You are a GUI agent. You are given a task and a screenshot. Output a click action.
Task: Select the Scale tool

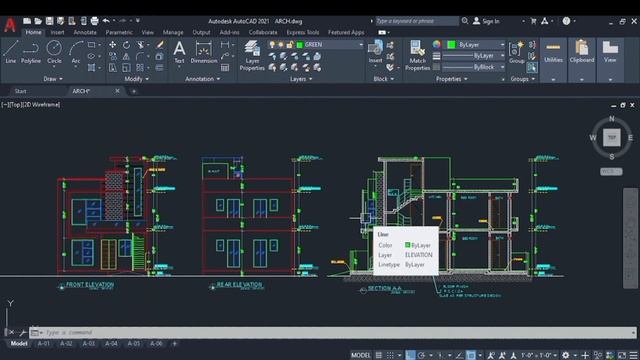tap(127, 67)
